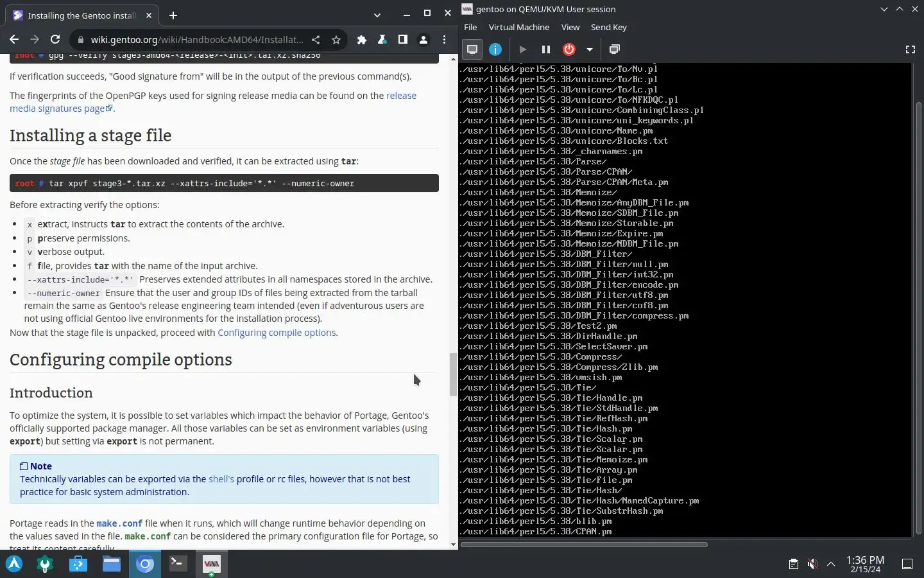Focus the wiki.gentoo.org address bar
This screenshot has height=578, width=924.
click(197, 40)
